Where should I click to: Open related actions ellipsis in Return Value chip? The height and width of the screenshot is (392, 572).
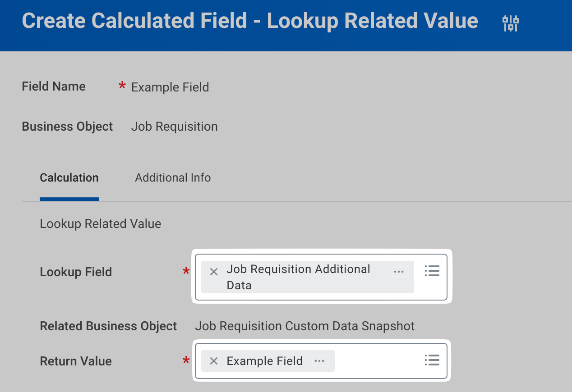319,361
